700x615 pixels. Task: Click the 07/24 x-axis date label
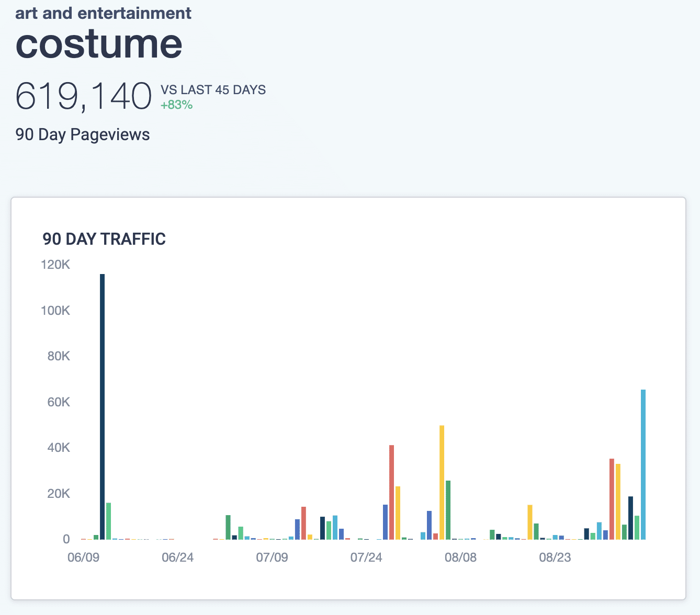point(366,557)
